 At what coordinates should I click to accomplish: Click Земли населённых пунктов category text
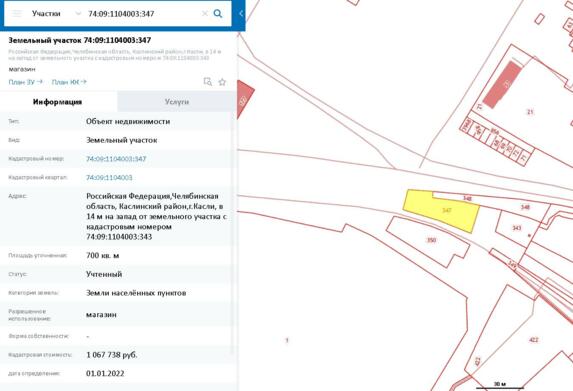point(136,293)
